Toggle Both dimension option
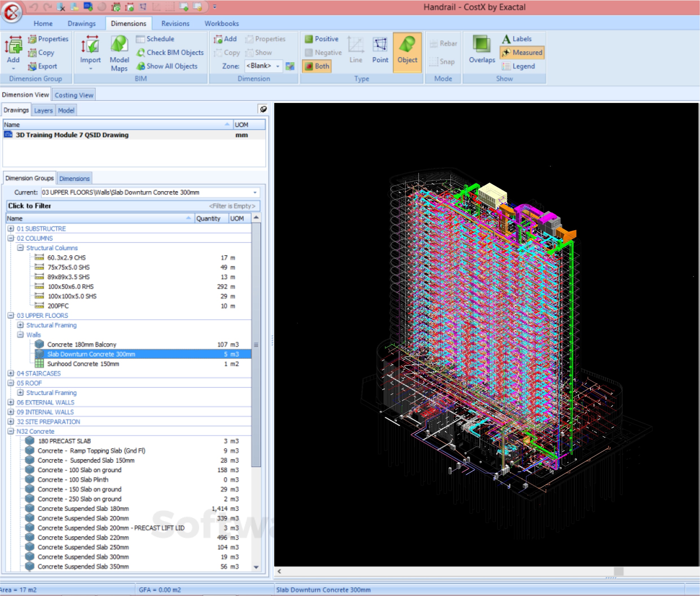 pos(317,66)
